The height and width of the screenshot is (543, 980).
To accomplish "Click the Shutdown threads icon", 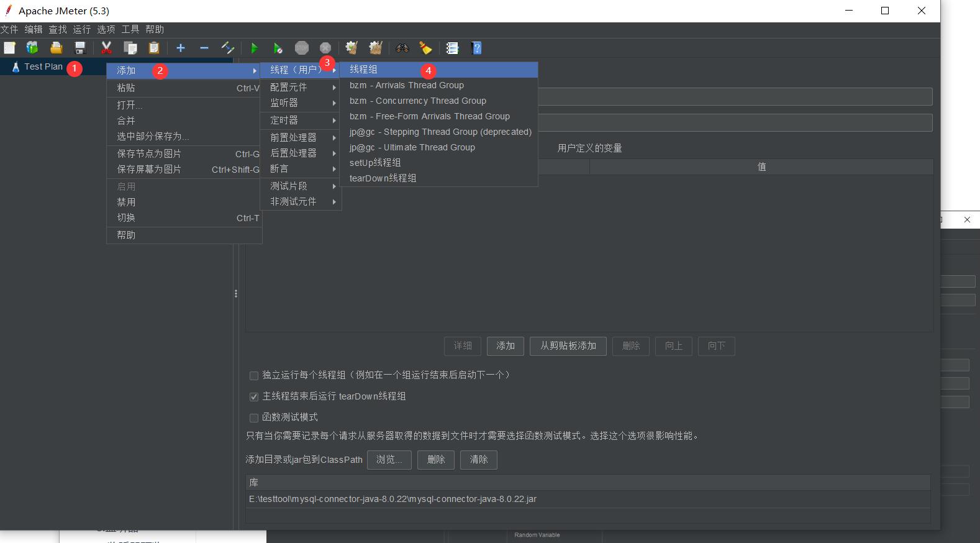I will (325, 48).
